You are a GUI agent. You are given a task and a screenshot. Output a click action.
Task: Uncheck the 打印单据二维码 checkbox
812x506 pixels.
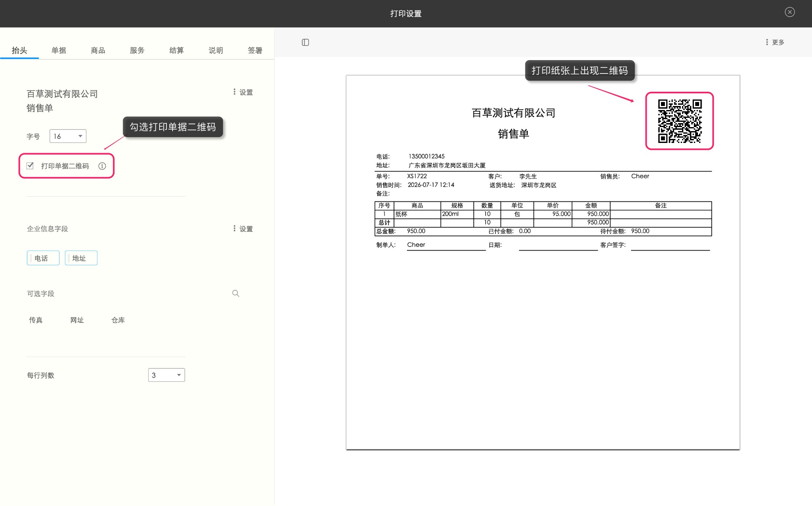click(30, 166)
